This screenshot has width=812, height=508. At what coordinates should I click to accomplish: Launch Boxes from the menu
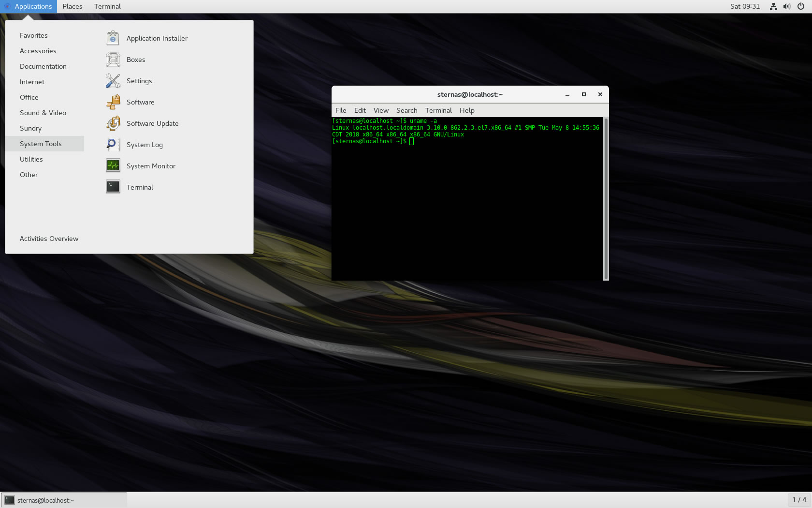pos(113,60)
